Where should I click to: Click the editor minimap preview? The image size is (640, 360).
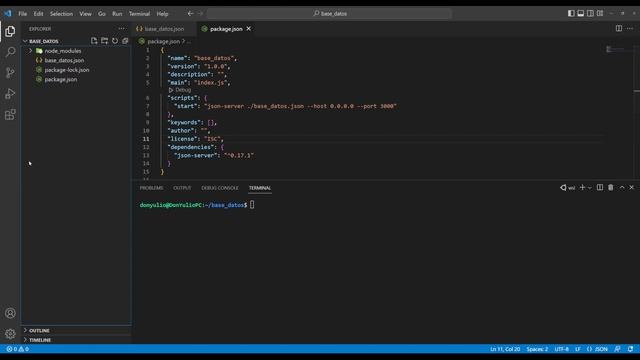coord(617,50)
